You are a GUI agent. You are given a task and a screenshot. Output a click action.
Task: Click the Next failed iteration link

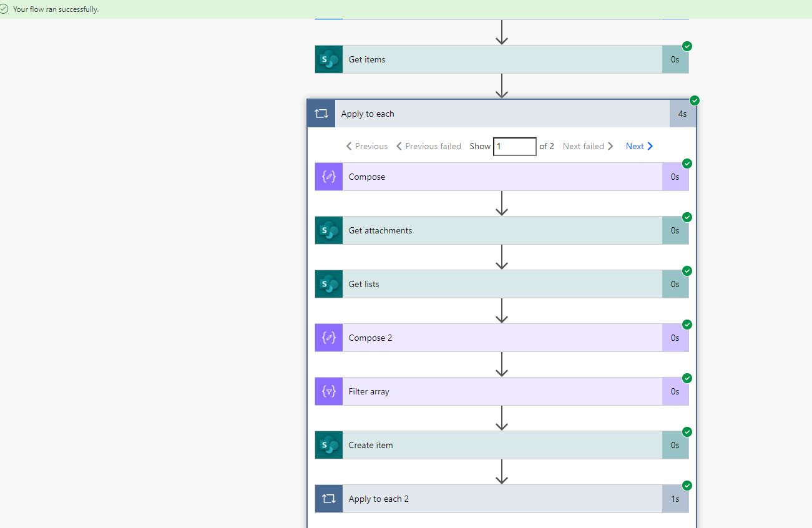pos(589,146)
